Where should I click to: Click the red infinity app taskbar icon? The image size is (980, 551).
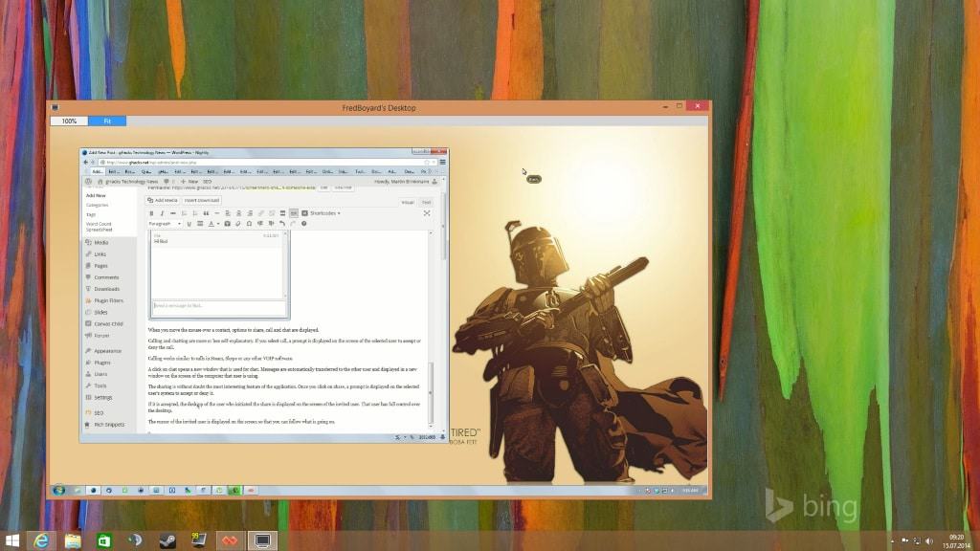230,540
